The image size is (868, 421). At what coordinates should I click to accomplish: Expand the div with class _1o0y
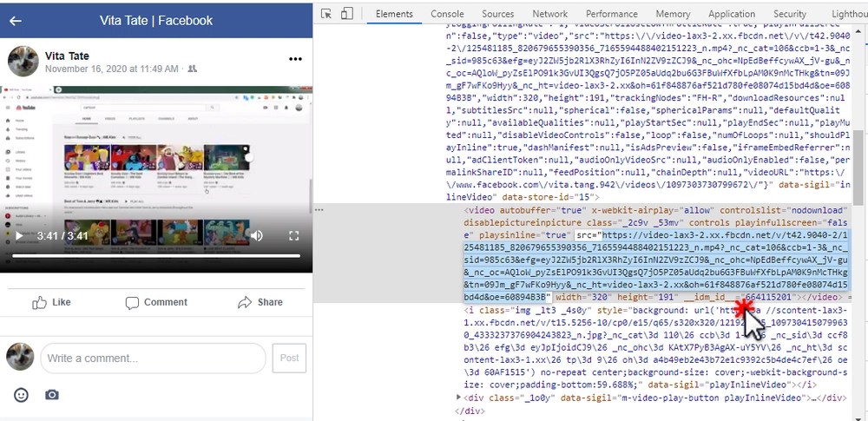click(x=459, y=398)
